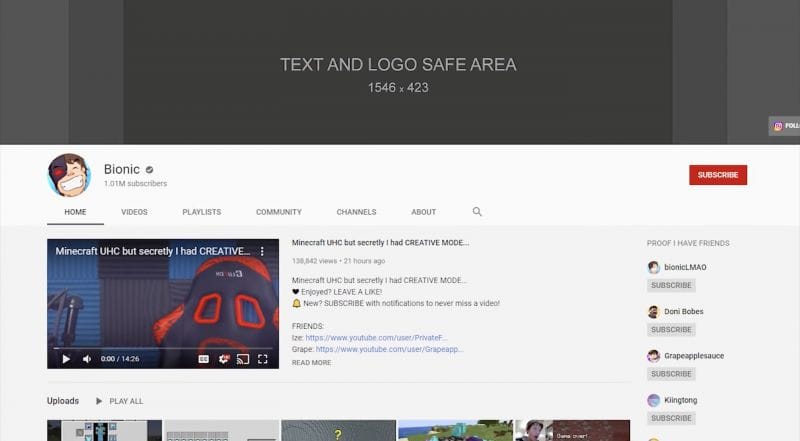
Task: Seek using the video progress bar
Action: pos(162,346)
